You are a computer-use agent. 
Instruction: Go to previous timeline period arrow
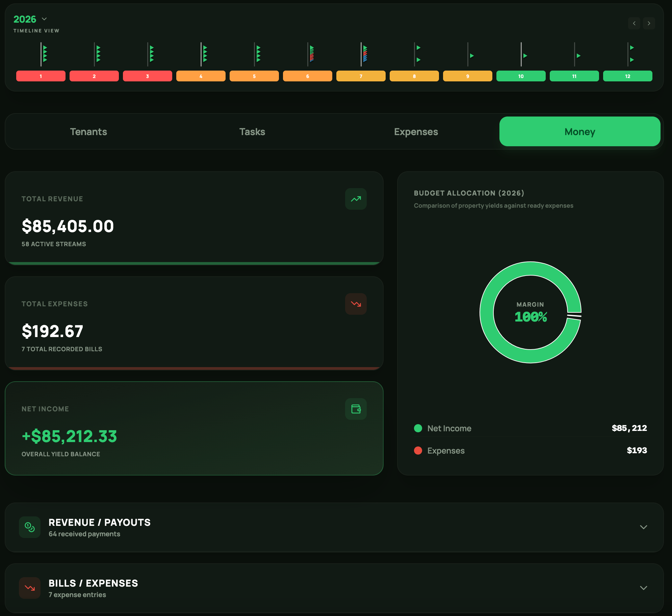click(x=634, y=23)
